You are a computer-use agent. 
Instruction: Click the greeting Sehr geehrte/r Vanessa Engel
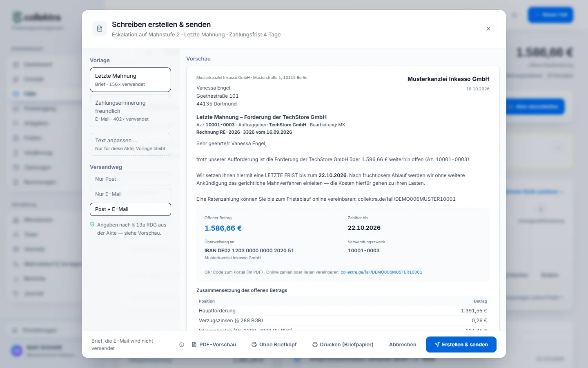tap(232, 144)
